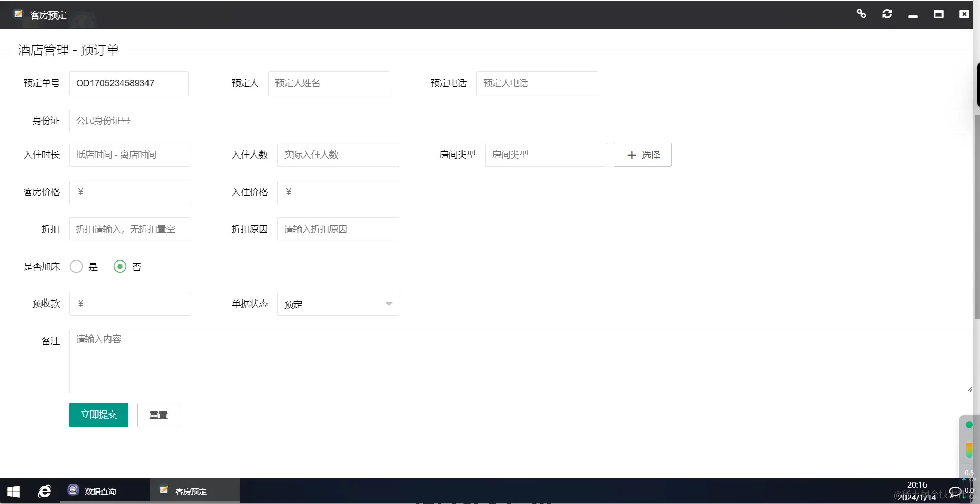Click the 备注 textarea resize handle

click(x=969, y=389)
